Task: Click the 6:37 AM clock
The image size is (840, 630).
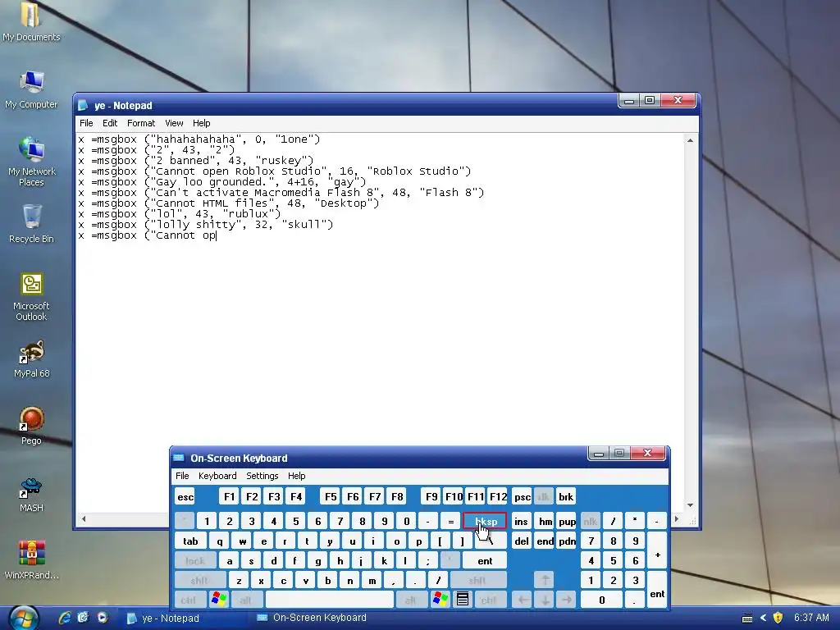Action: (811, 618)
